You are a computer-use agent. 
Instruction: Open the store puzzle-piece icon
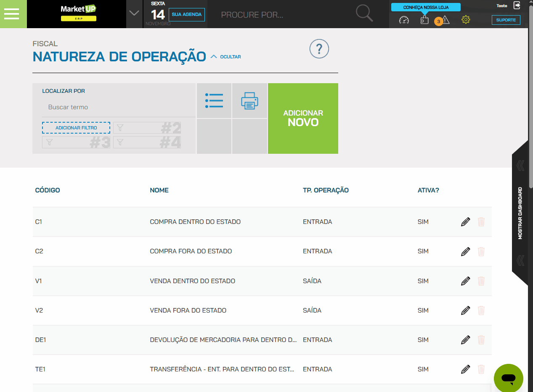point(424,20)
